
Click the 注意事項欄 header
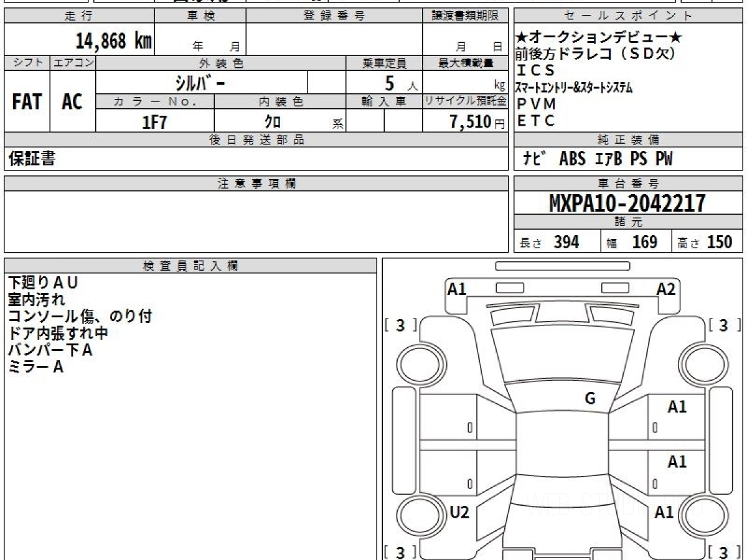pos(256,184)
